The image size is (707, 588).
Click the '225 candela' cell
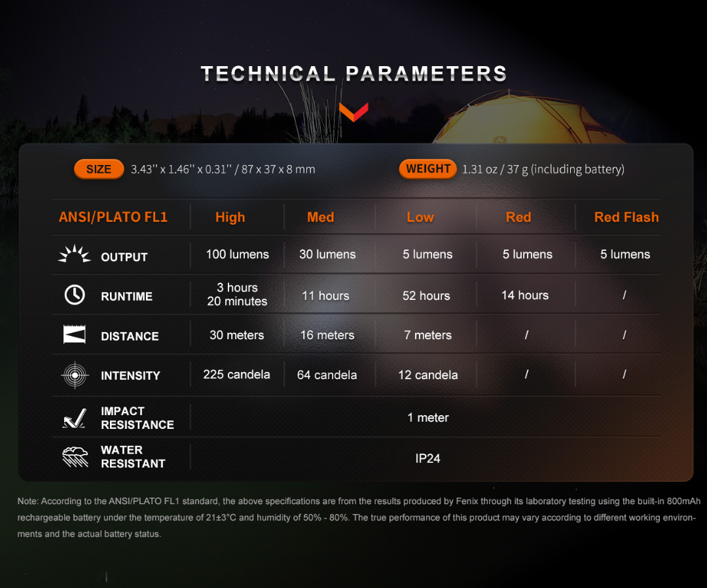tap(236, 375)
